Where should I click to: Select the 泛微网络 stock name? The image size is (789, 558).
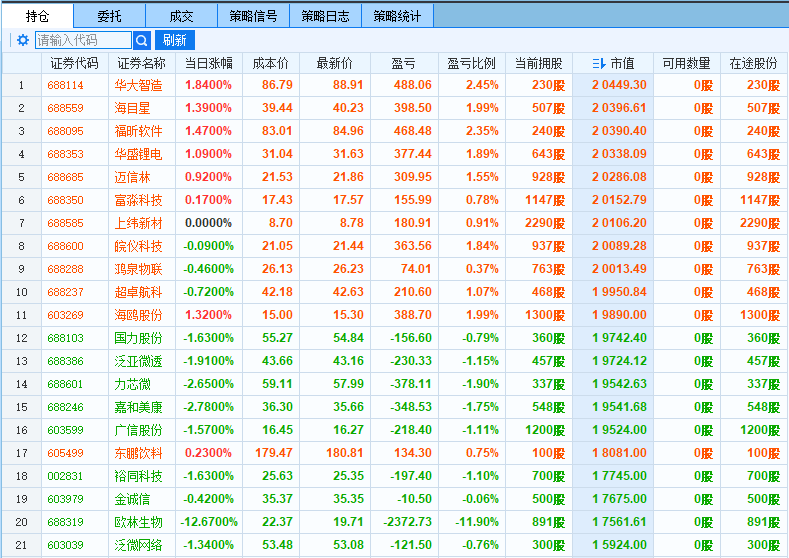(138, 545)
